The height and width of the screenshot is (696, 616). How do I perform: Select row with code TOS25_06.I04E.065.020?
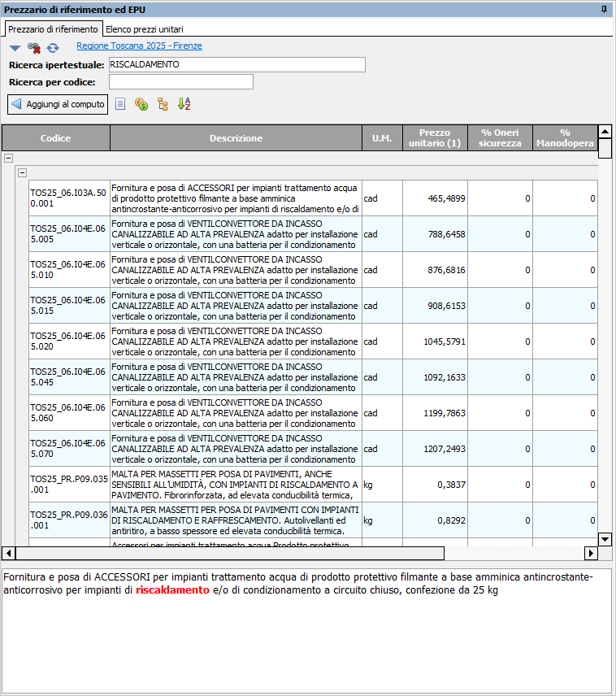coord(69,341)
